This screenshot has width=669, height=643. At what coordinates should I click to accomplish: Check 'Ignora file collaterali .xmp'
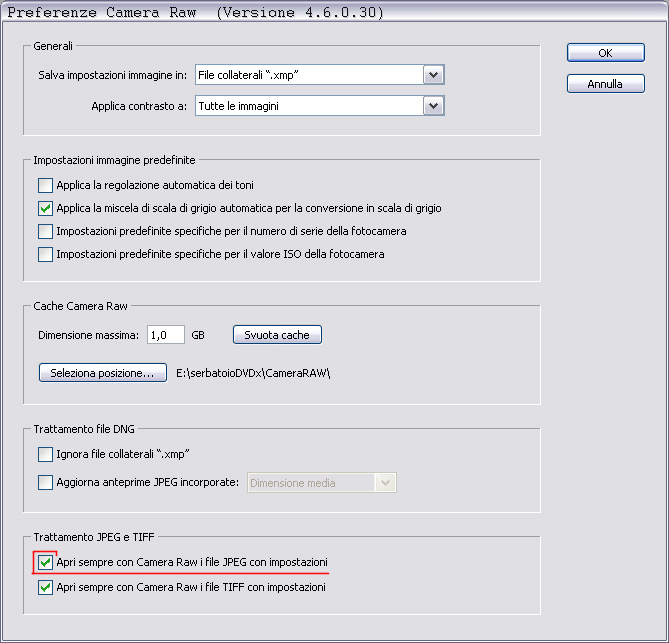[45, 454]
